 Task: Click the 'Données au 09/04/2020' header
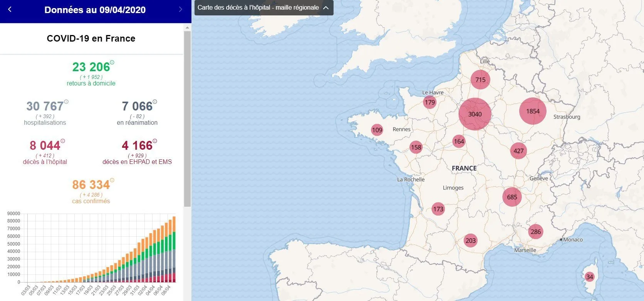95,10
